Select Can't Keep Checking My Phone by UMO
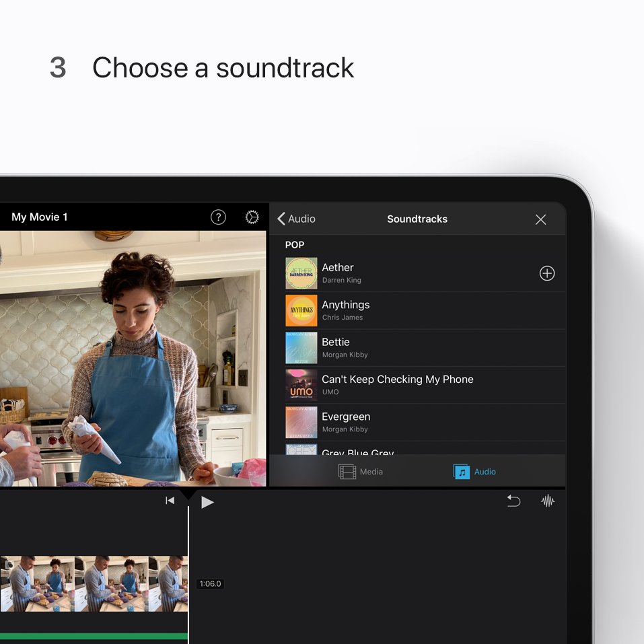The height and width of the screenshot is (644, 644). point(397,384)
